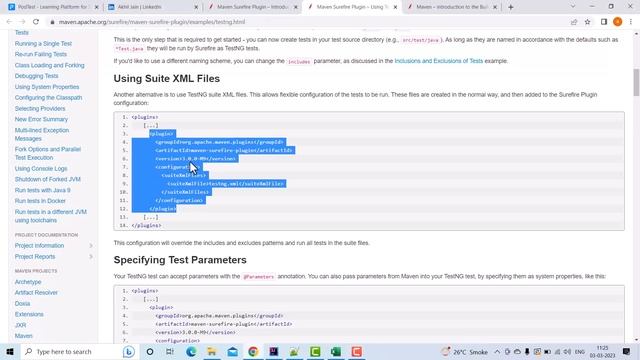Viewport: 640px width, 360px height.
Task: Open a new browser tab
Action: pyautogui.click(x=511, y=7)
